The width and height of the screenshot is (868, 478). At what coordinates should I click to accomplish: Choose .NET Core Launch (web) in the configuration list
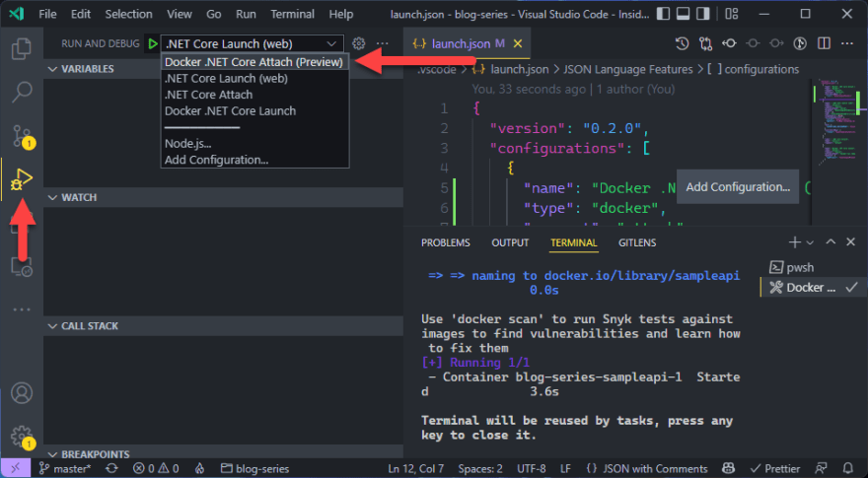[x=254, y=79]
